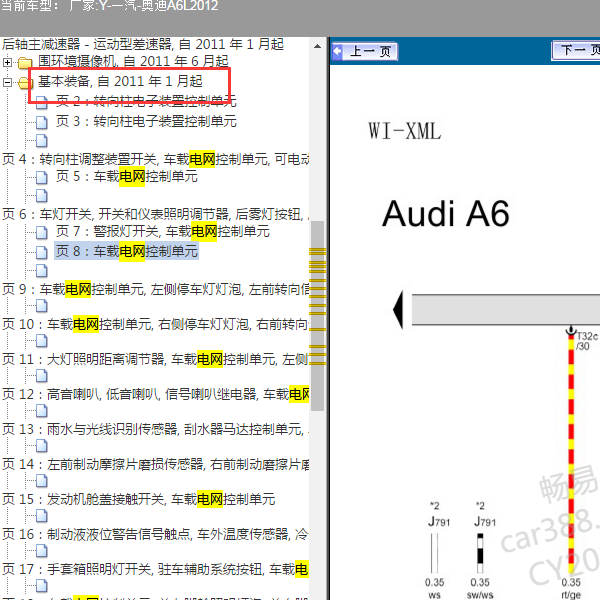The image size is (600, 600).
Task: Open 页 5：车载电网控制单元
Action: (127, 176)
